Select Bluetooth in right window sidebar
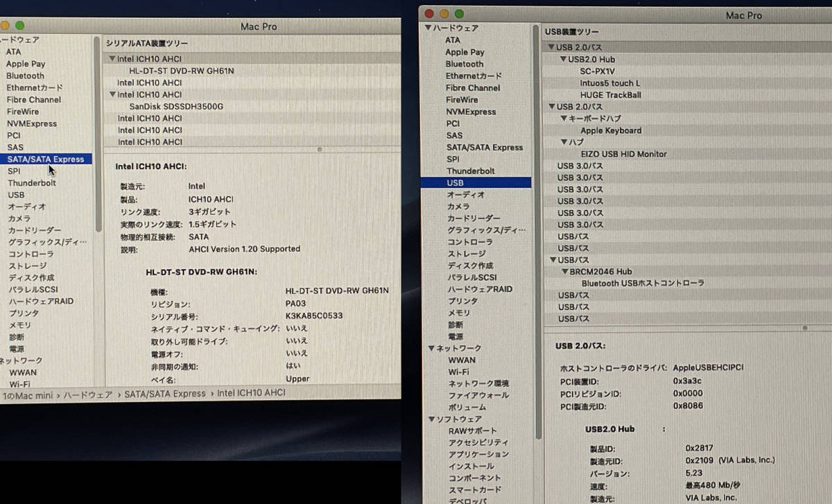Screen dimensions: 832x504 point(465,64)
